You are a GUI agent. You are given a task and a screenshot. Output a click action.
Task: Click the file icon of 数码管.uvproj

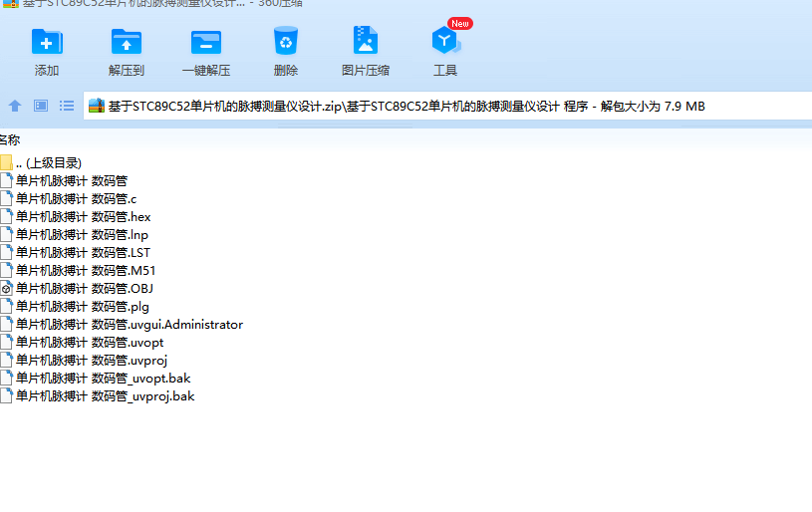point(6,361)
